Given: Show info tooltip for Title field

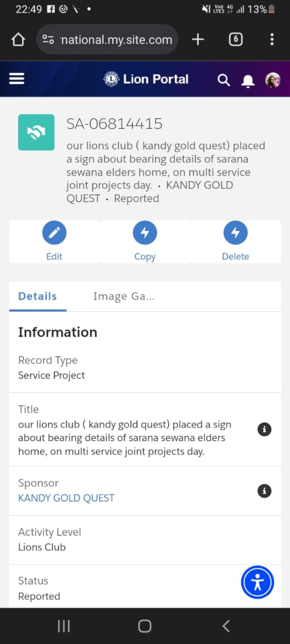Looking at the screenshot, I should (265, 430).
